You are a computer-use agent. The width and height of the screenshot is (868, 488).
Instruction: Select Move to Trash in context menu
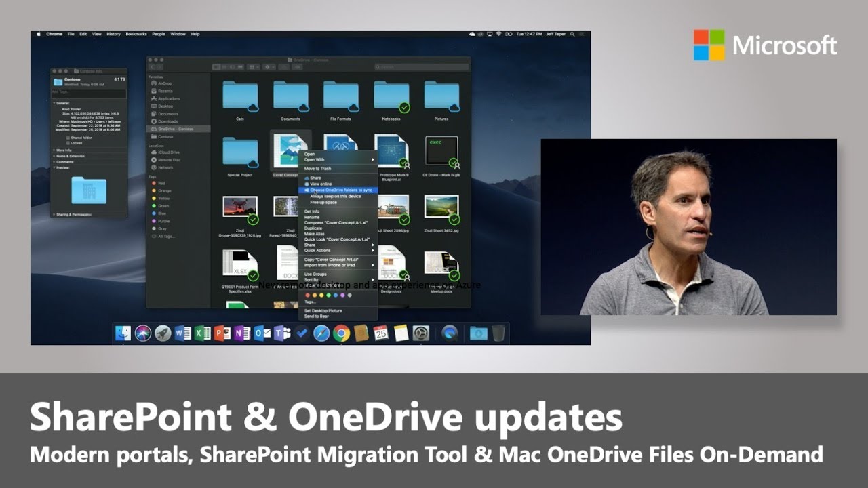(338, 168)
